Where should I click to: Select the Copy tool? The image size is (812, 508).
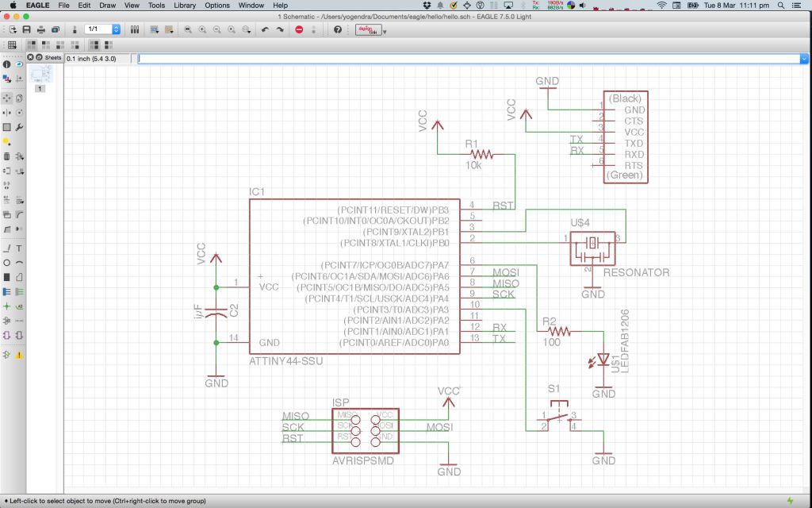click(x=19, y=98)
